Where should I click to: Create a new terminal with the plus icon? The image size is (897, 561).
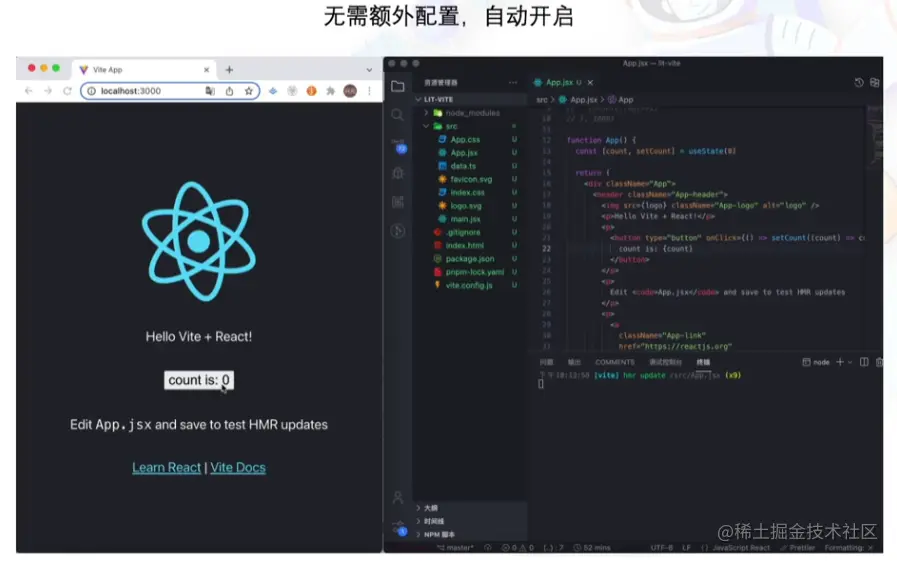pyautogui.click(x=840, y=362)
